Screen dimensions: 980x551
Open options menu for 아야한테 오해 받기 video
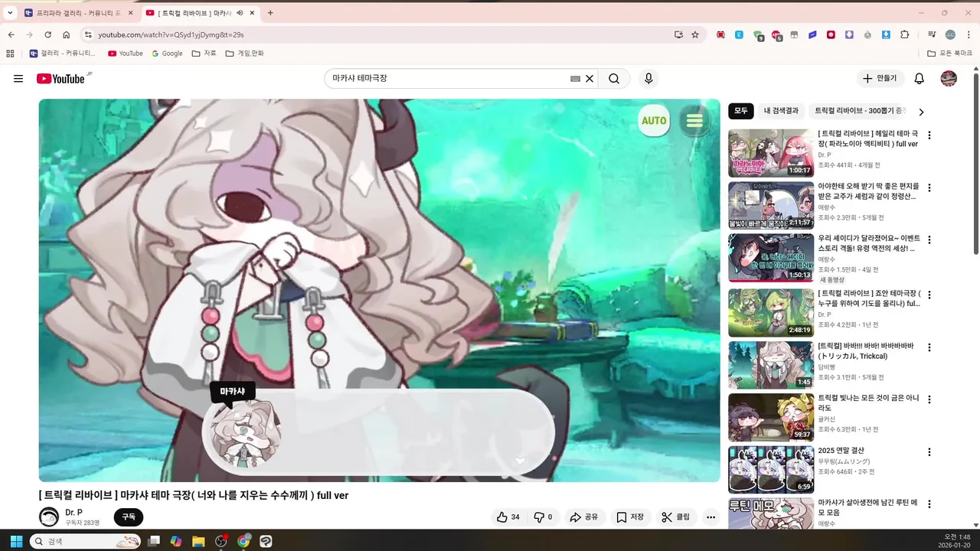[929, 187]
